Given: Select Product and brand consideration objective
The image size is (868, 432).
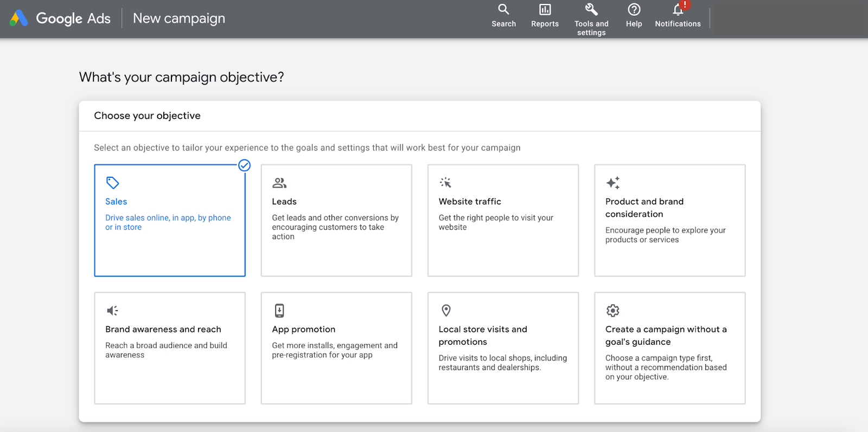Looking at the screenshot, I should (669, 220).
